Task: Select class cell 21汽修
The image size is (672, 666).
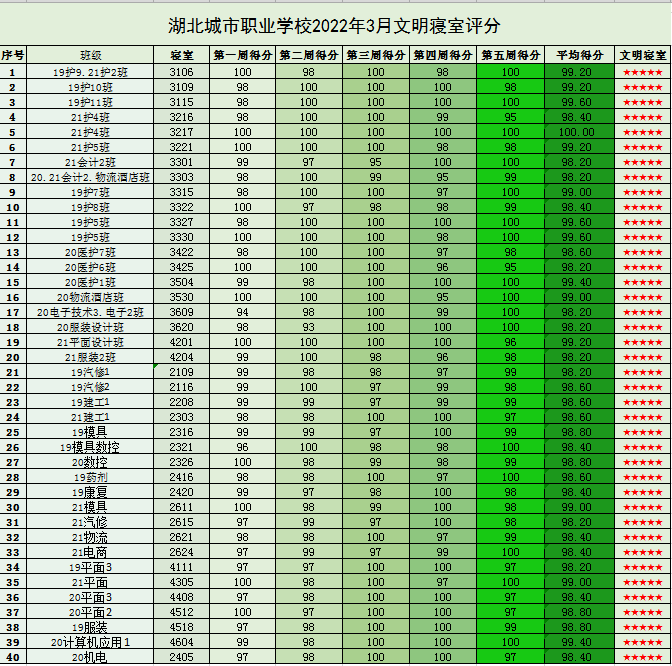Action: point(90,522)
